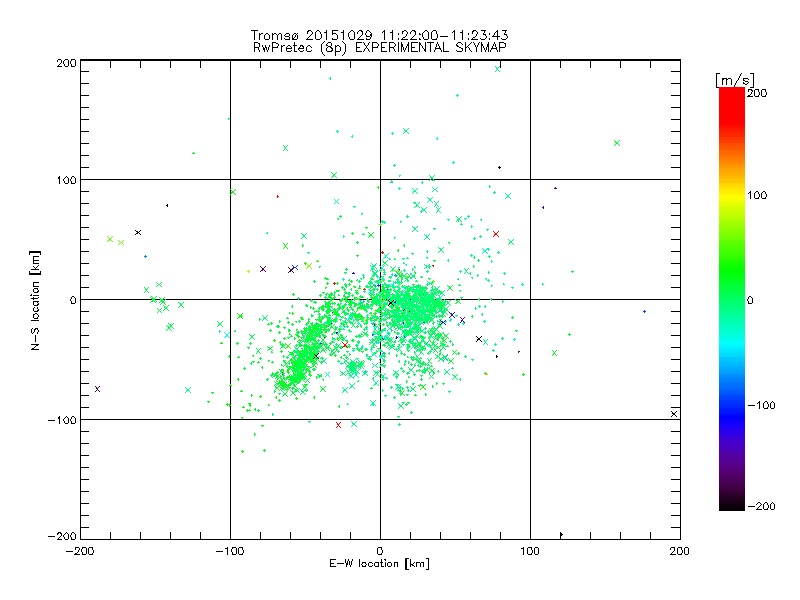Click the x-axis tick label '-200'
Viewport: 800px width, 600px height.
(x=80, y=551)
